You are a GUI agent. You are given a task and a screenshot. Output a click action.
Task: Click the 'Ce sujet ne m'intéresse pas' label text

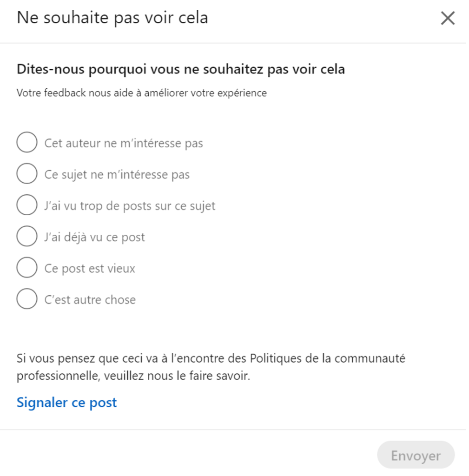coord(117,175)
